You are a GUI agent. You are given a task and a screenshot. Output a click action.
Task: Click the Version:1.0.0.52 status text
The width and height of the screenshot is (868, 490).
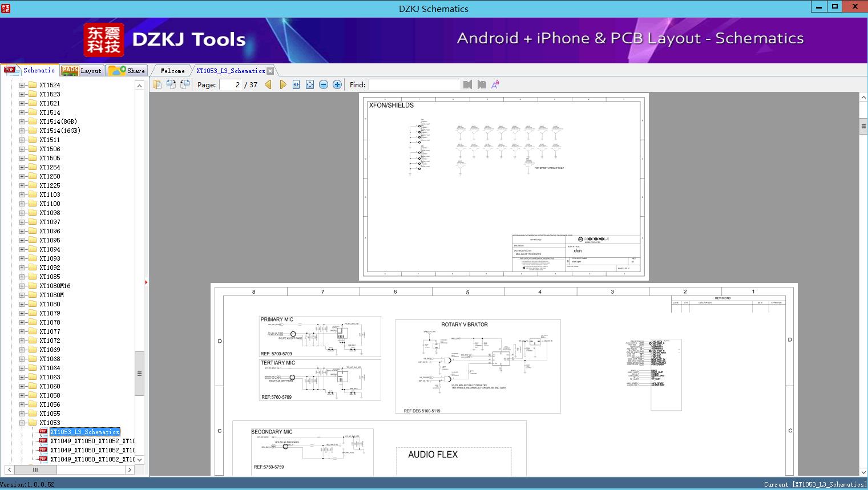[27, 484]
